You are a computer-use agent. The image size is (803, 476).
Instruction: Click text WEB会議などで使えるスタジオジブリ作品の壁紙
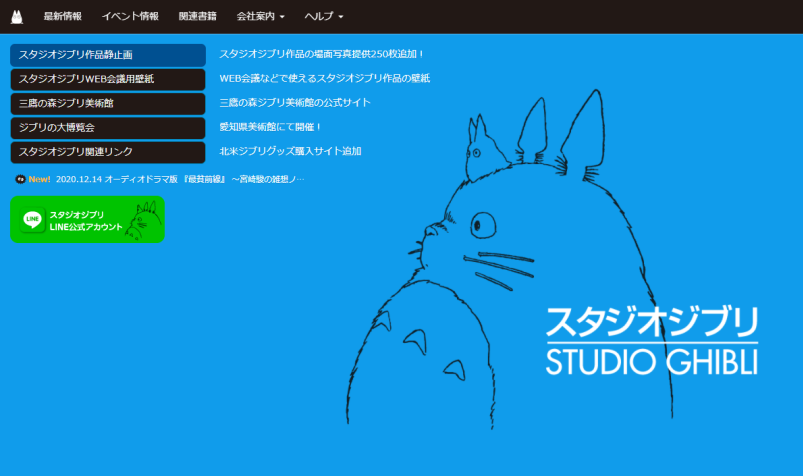click(x=325, y=78)
